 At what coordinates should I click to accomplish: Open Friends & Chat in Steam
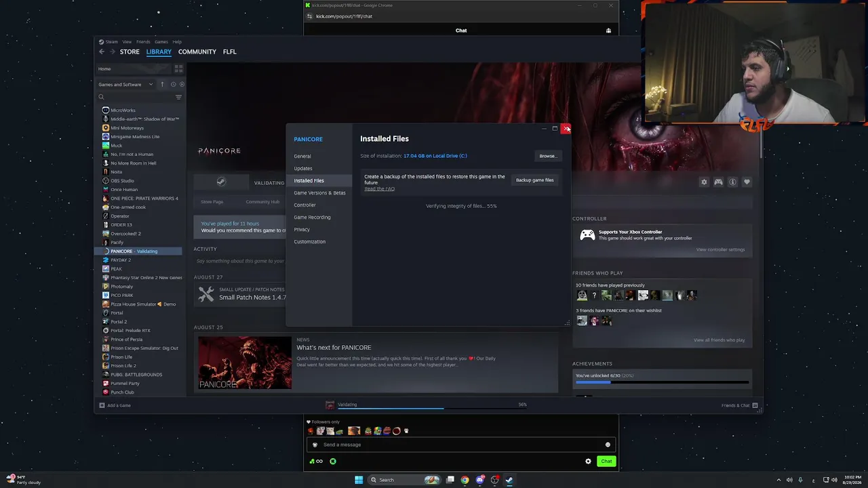[740, 405]
